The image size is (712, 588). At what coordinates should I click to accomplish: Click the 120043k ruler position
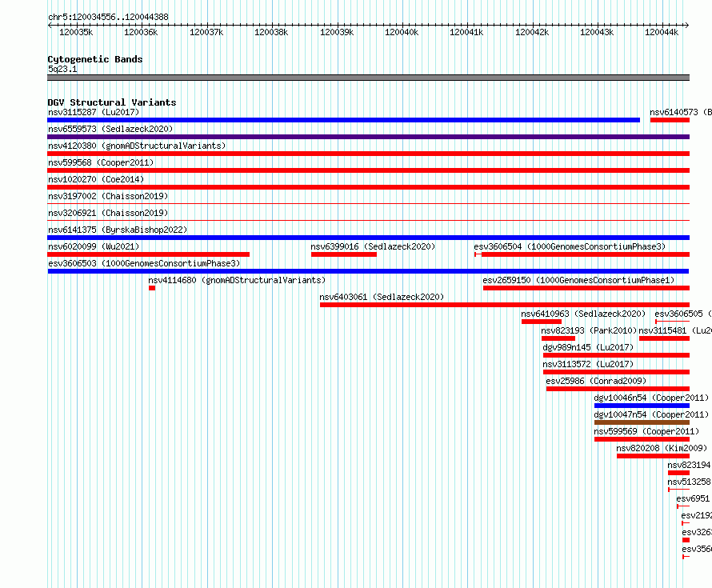(x=597, y=32)
